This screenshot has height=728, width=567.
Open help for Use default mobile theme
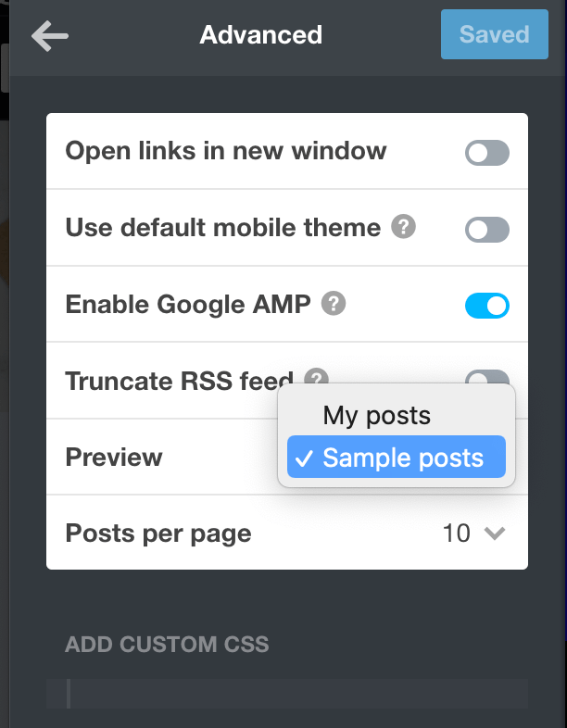403,227
